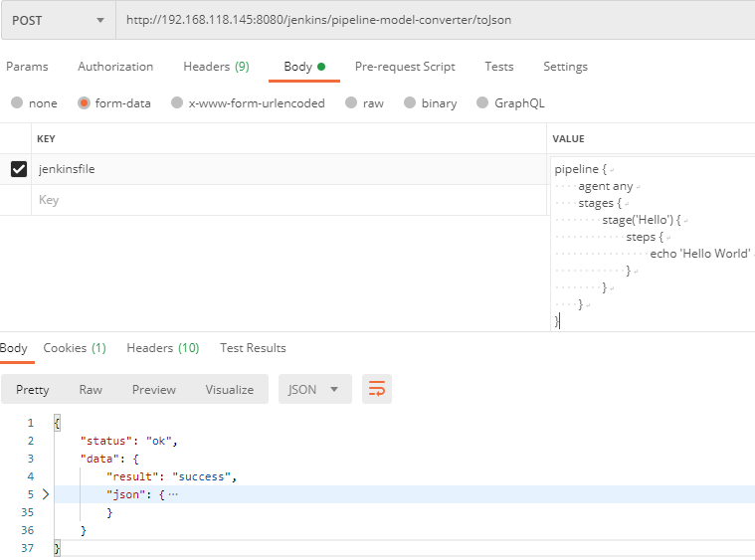
Task: Open the Settings tab
Action: [565, 67]
